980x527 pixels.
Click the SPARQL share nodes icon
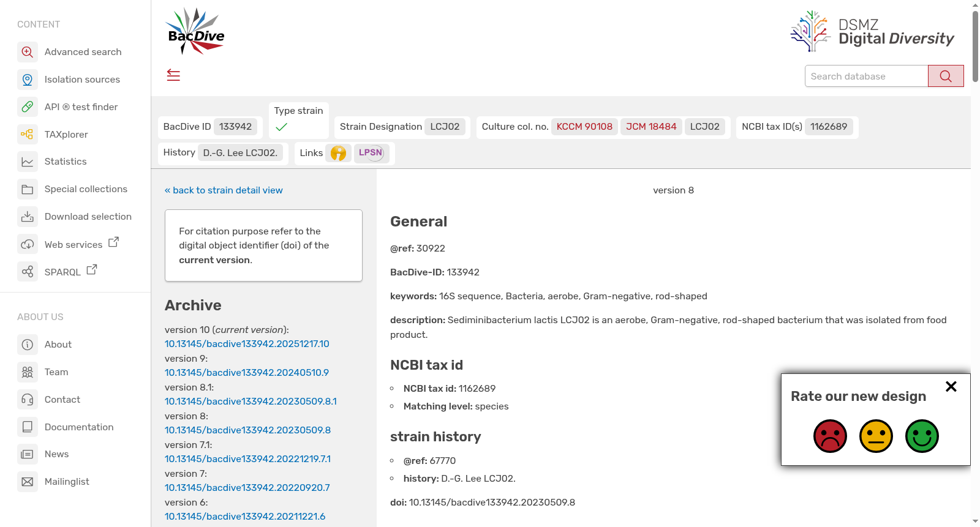pyautogui.click(x=28, y=272)
